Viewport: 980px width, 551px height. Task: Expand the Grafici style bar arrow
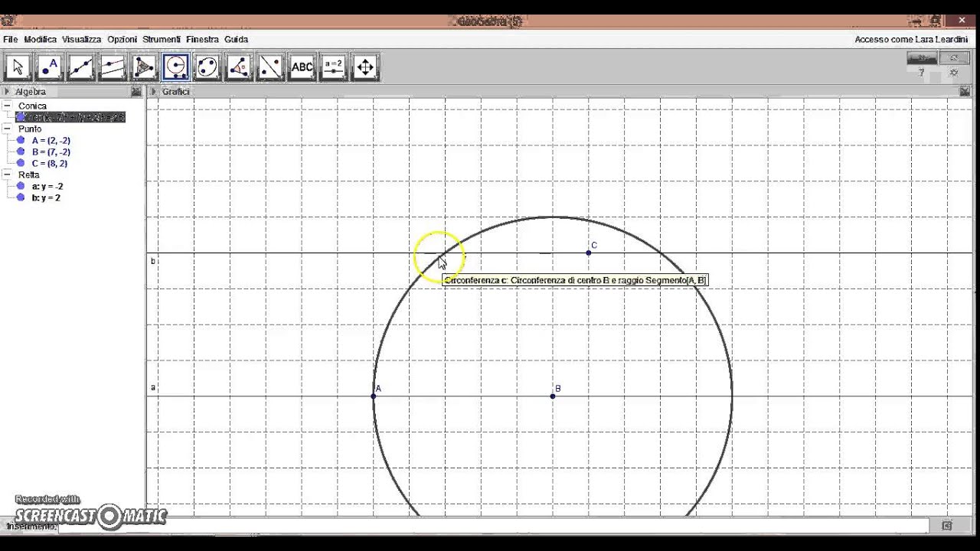[153, 92]
